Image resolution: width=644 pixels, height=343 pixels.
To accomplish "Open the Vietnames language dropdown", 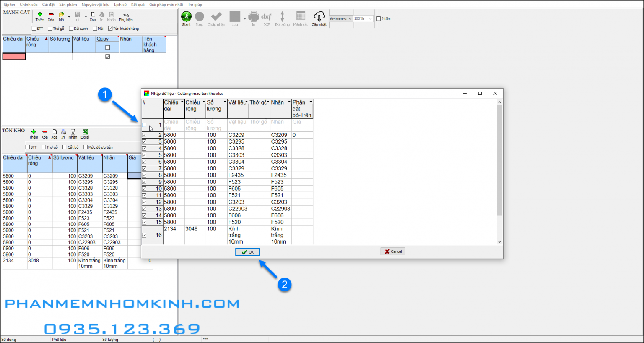I will click(340, 19).
